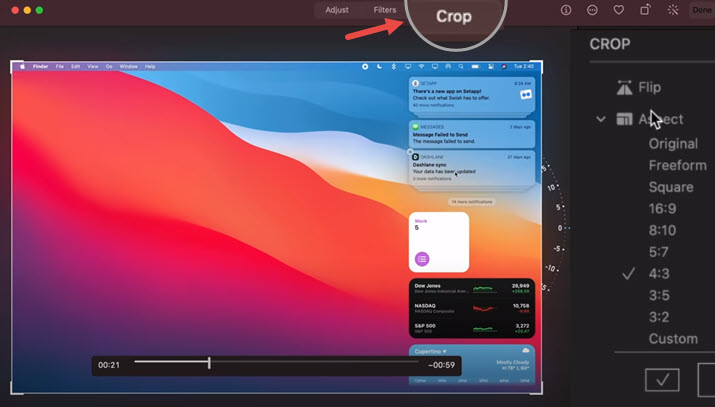Image resolution: width=715 pixels, height=407 pixels.
Task: Switch to the Crop tab
Action: coord(454,16)
